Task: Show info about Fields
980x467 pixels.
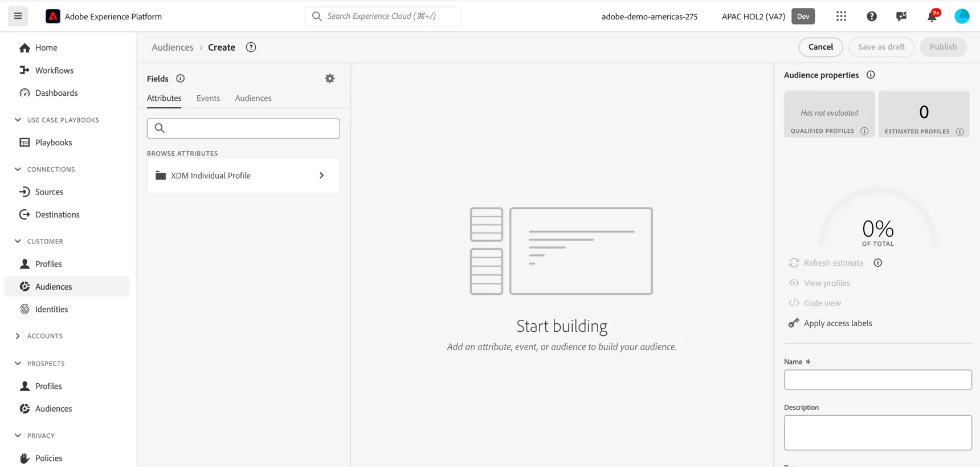Action: pyautogui.click(x=180, y=79)
